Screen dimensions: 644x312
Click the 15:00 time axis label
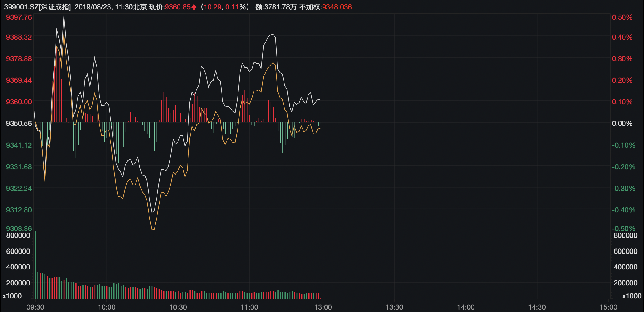609,307
